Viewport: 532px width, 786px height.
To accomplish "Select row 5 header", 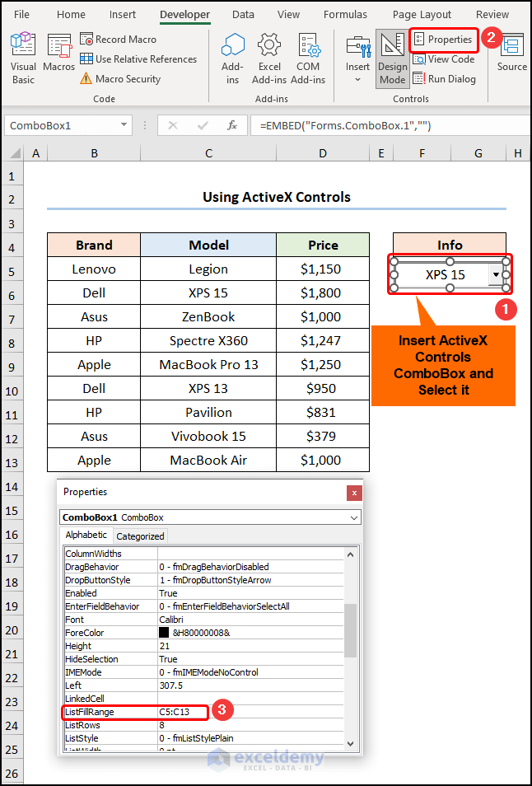I will coord(12,272).
